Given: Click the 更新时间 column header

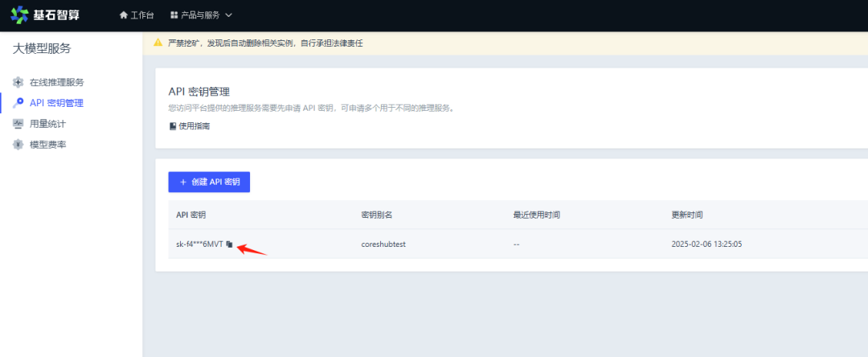Looking at the screenshot, I should (x=687, y=215).
